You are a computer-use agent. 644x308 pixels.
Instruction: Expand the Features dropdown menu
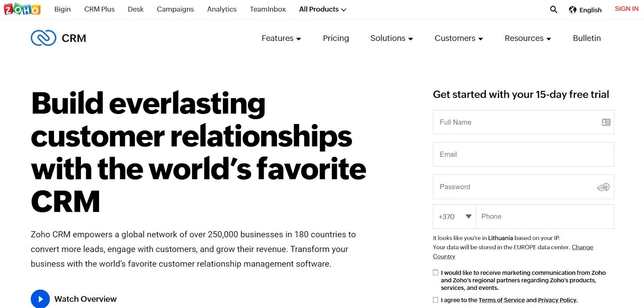click(281, 38)
